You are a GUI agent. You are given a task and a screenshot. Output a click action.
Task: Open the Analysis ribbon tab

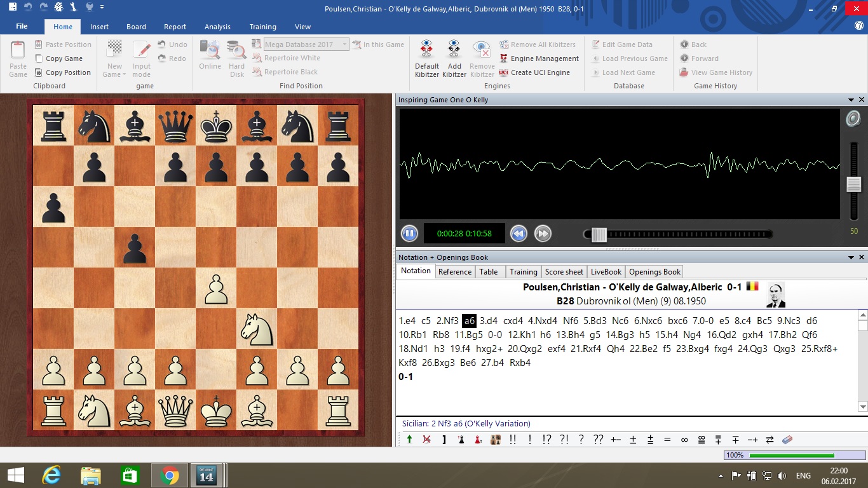coord(217,27)
